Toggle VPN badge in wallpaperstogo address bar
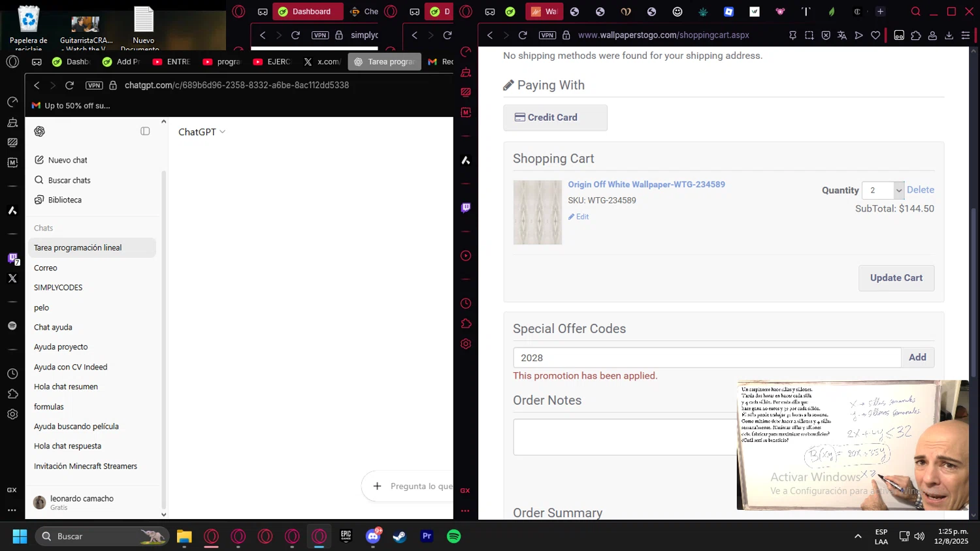Screen dimensions: 980x551 click(547, 35)
